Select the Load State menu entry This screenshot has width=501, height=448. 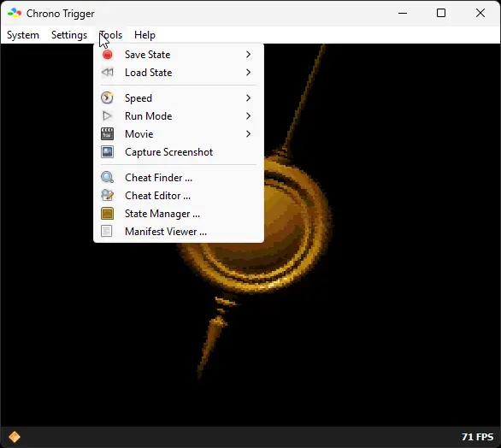tap(179, 73)
